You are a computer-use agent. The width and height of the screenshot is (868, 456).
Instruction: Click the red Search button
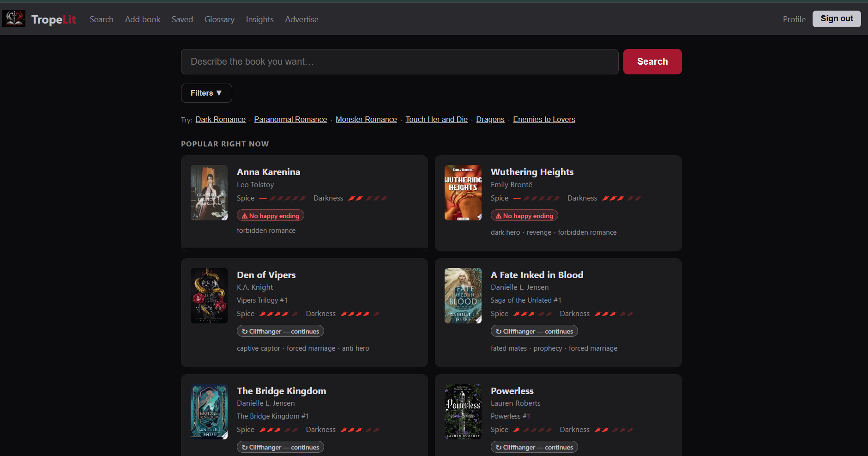click(x=652, y=61)
